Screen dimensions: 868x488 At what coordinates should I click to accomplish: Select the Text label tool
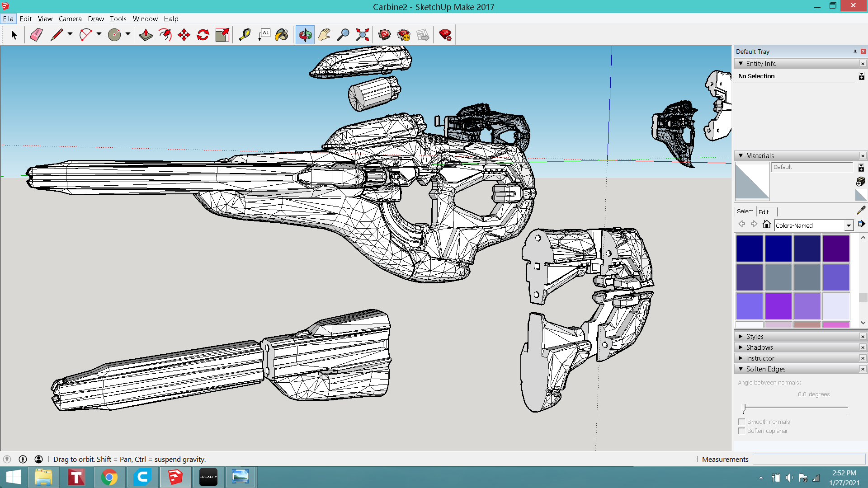coord(264,35)
